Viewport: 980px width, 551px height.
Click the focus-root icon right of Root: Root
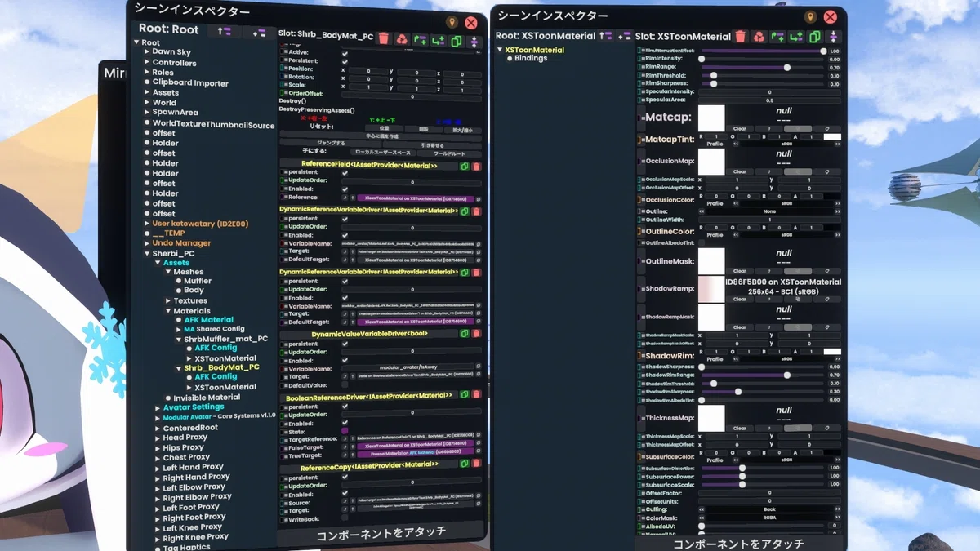[259, 33]
